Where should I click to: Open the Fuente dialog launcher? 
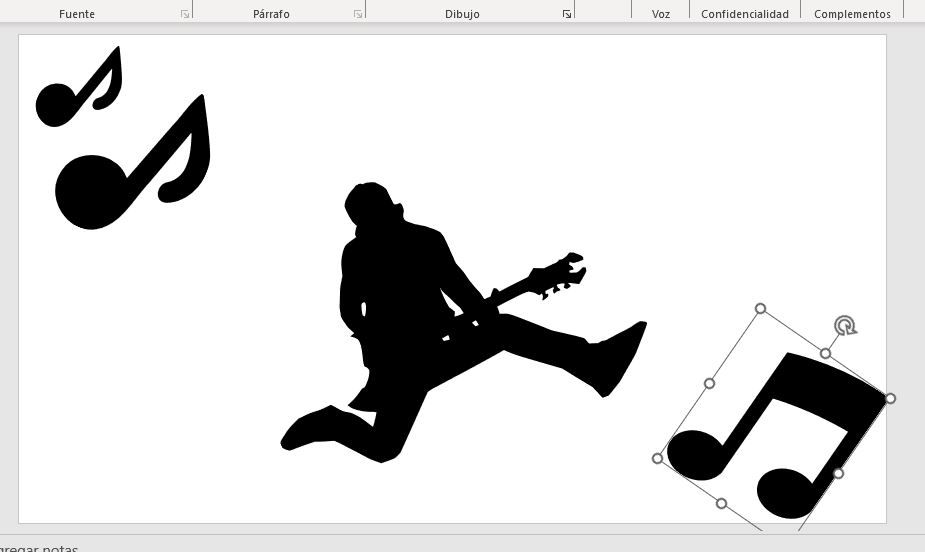click(x=185, y=14)
